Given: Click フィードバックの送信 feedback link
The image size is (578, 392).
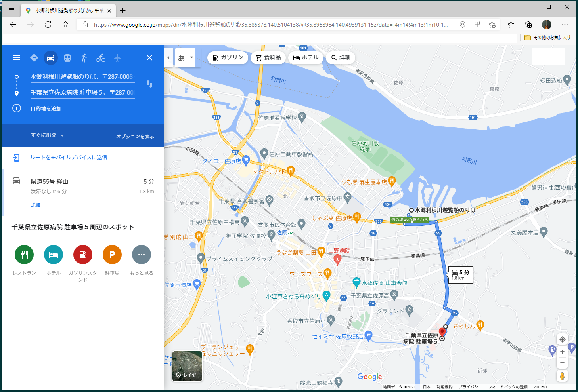Looking at the screenshot, I should coord(508,387).
